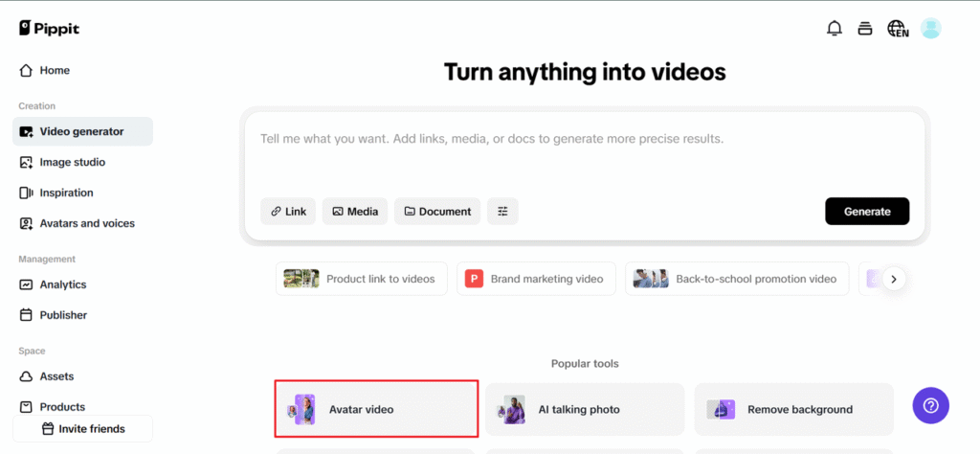Open the Avatar video tool
This screenshot has width=980, height=454.
[x=376, y=410]
